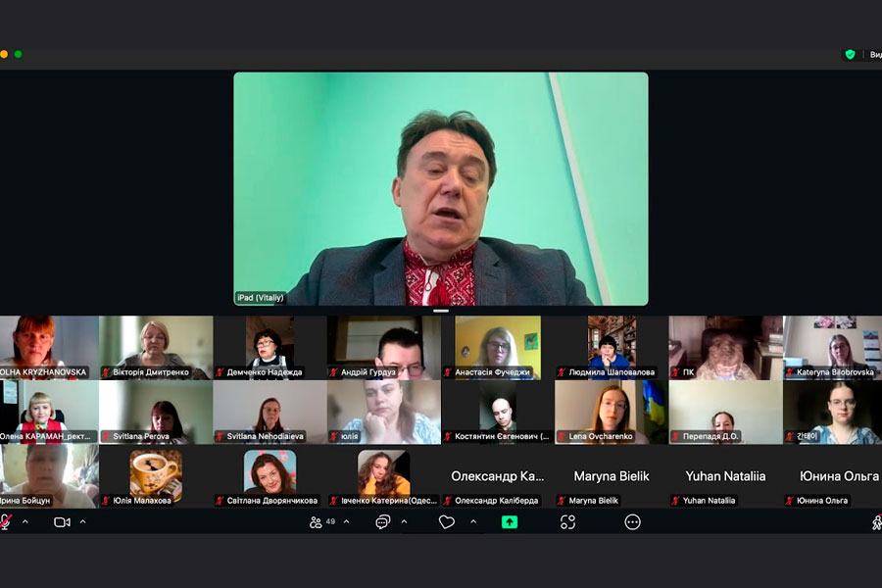Select Maryna Bielik name tile
Viewport: 882px width, 588px height.
pyautogui.click(x=612, y=476)
